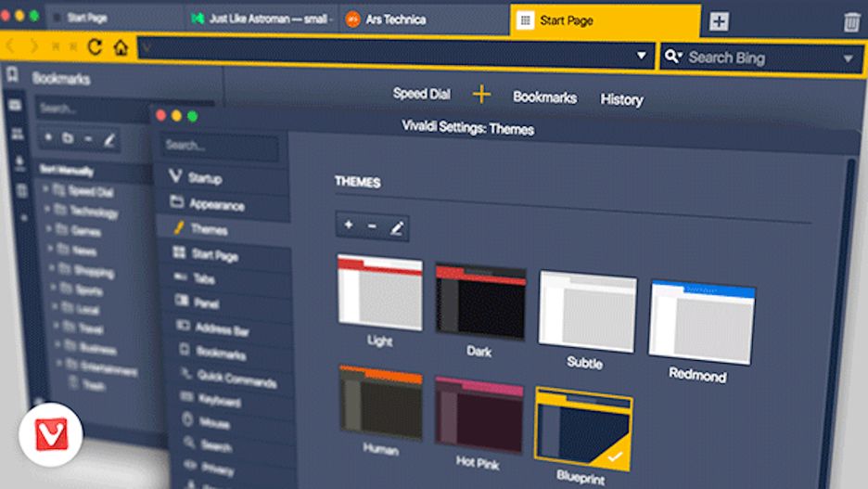
Task: Click the fast forward navigation icon
Action: [x=73, y=47]
